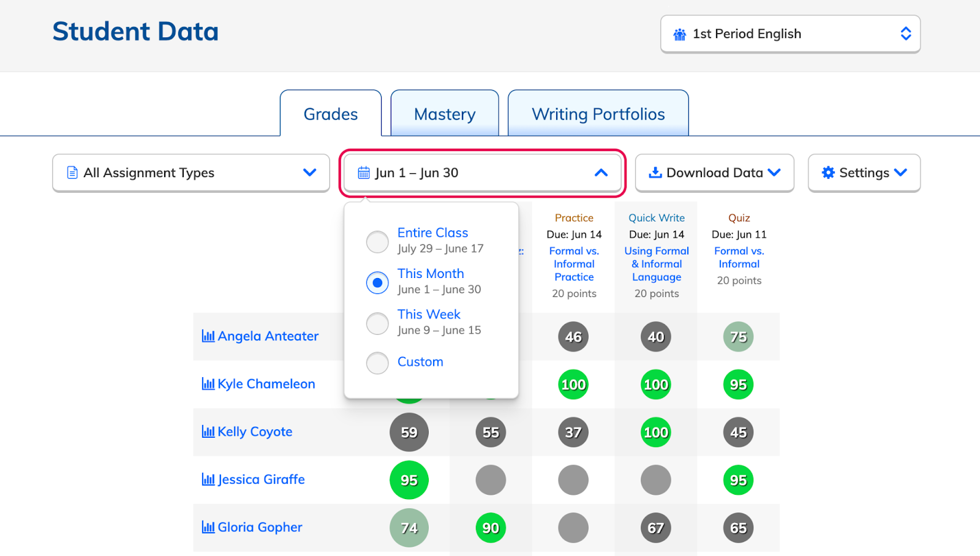Image resolution: width=980 pixels, height=556 pixels.
Task: Click Gloria Gopher's blank practice score circle
Action: coord(573,528)
